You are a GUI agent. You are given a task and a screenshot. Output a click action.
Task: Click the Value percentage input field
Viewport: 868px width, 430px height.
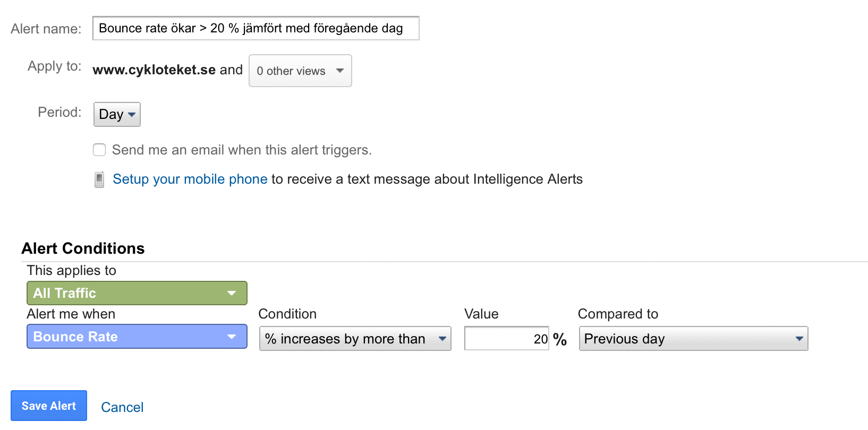click(x=507, y=339)
